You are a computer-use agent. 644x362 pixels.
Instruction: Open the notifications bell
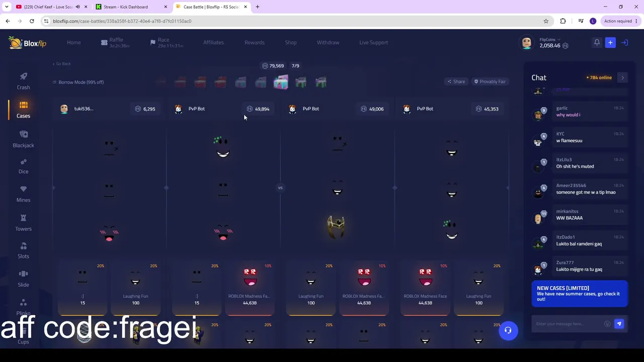[x=597, y=43]
